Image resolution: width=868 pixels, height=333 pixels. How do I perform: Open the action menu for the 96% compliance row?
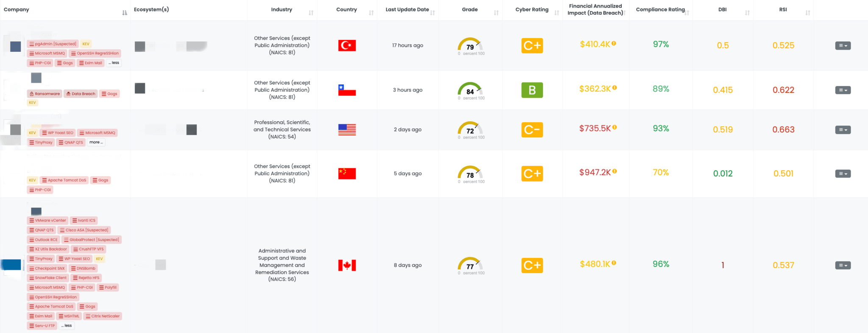coord(843,266)
